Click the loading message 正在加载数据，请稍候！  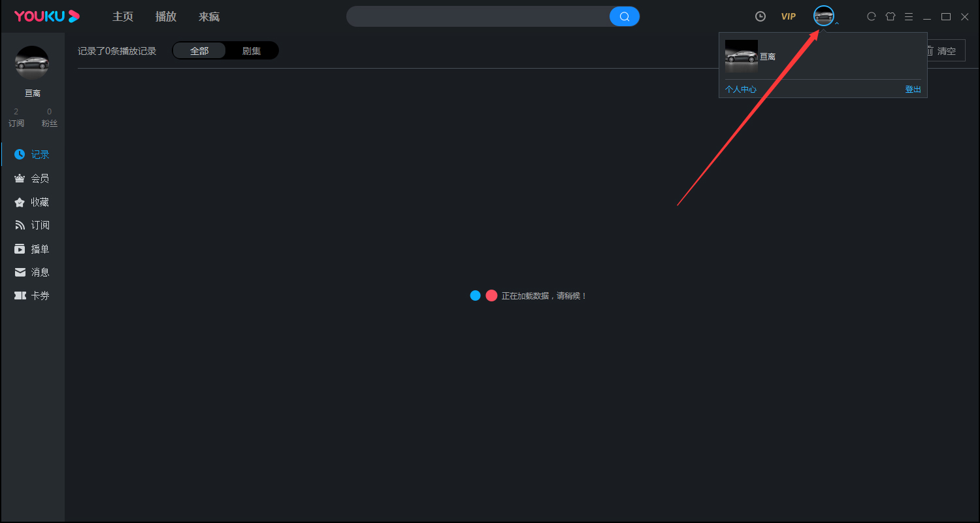click(x=544, y=295)
